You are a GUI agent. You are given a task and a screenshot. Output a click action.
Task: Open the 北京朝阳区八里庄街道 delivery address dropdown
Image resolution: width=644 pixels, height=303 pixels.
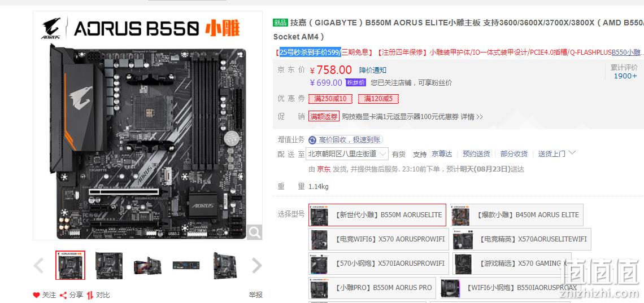(347, 153)
